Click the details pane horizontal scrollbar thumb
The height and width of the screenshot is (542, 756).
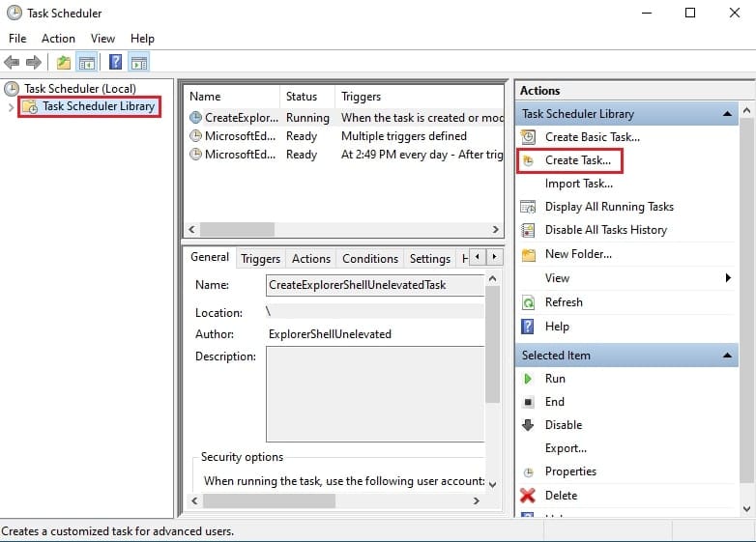[x=269, y=501]
